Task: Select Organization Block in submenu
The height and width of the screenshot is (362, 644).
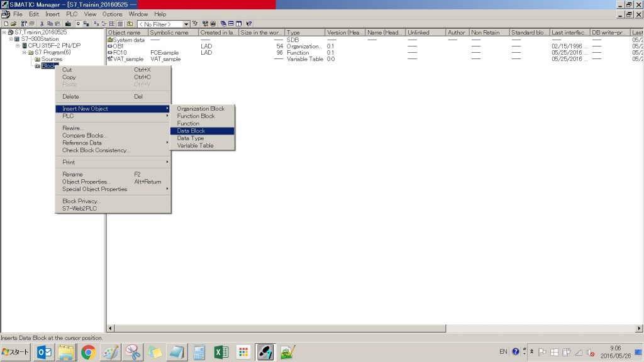Action: [203, 109]
